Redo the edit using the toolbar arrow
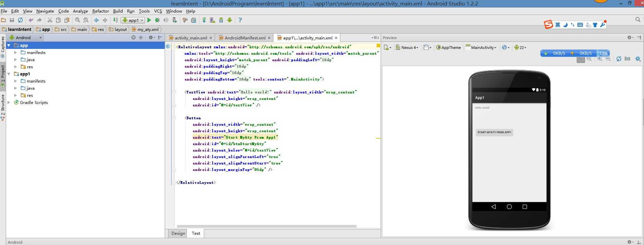Viewport: 644px width, 245px height. (39, 20)
